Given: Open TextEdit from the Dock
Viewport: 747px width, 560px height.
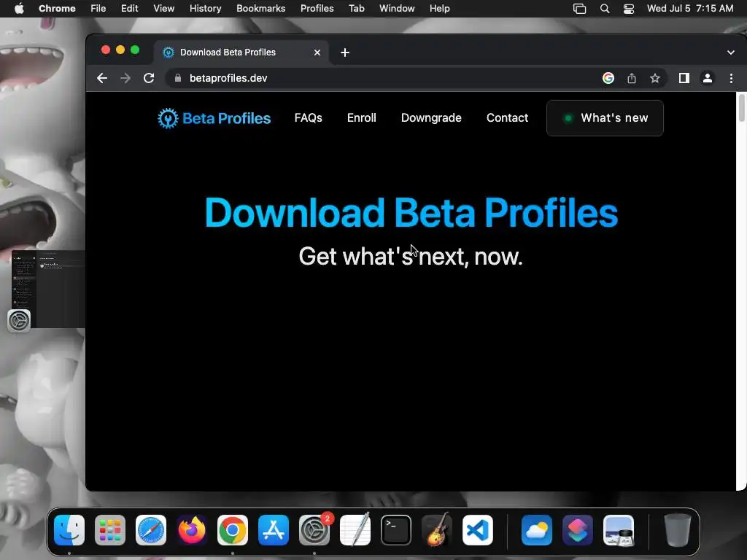Looking at the screenshot, I should tap(355, 530).
